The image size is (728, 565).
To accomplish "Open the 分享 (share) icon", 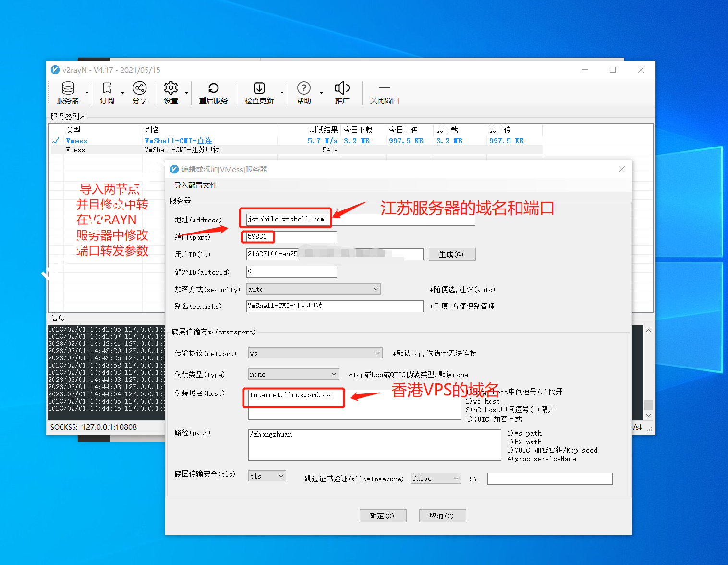I will pyautogui.click(x=139, y=92).
